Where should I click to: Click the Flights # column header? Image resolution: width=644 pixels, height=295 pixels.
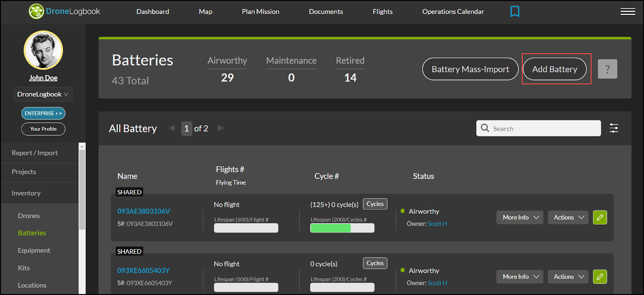click(230, 169)
